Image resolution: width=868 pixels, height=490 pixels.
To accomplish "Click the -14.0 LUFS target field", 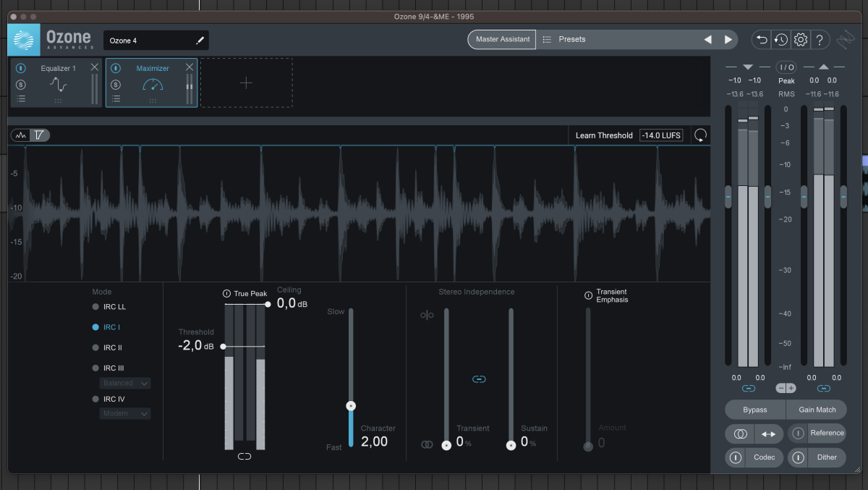I will point(662,135).
